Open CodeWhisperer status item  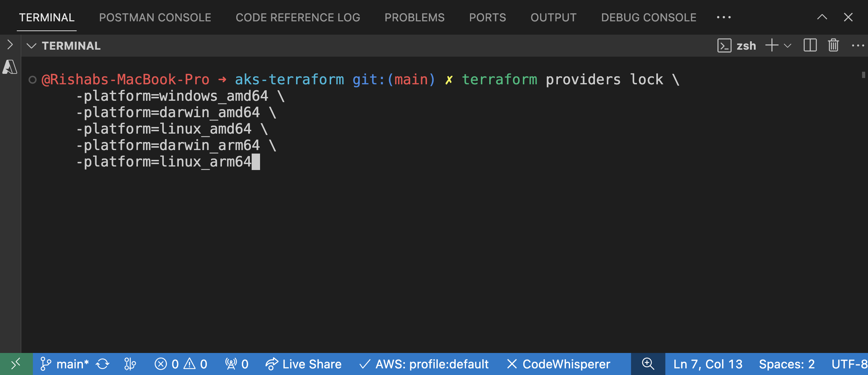click(559, 364)
